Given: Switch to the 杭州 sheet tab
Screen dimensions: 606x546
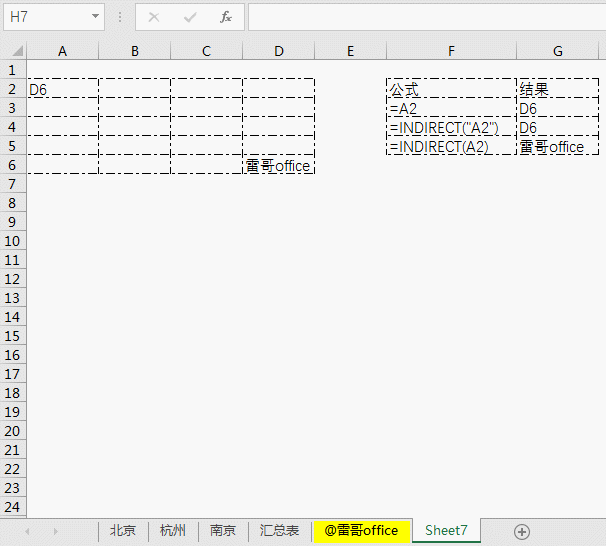Looking at the screenshot, I should point(173,531).
